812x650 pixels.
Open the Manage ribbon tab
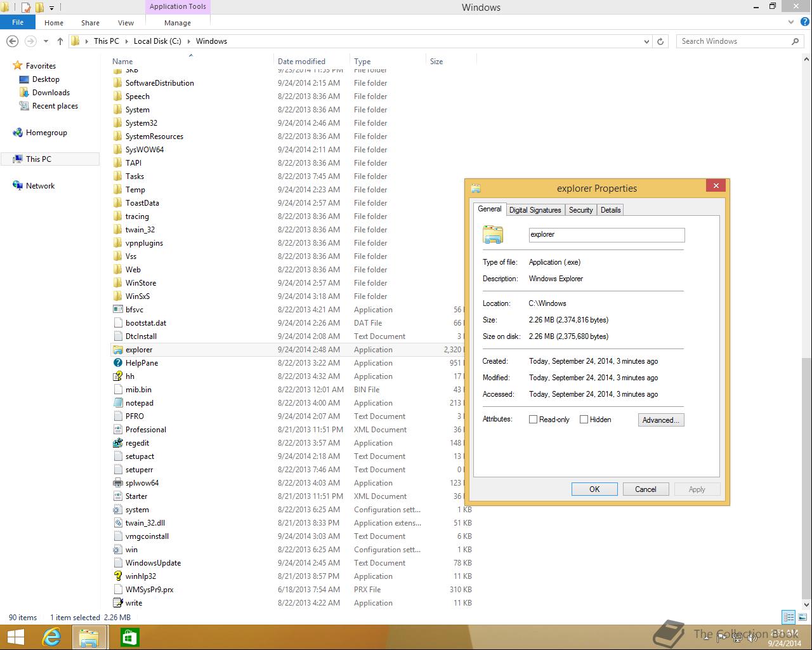pyautogui.click(x=178, y=23)
